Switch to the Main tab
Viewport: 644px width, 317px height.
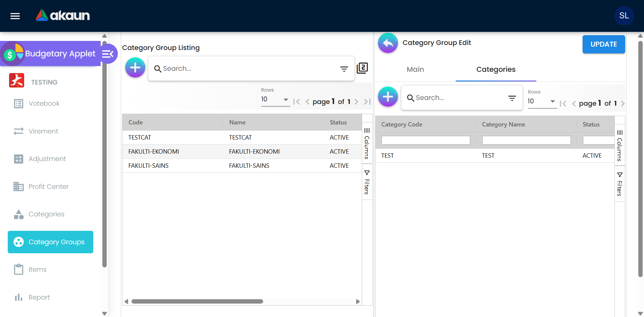click(415, 69)
